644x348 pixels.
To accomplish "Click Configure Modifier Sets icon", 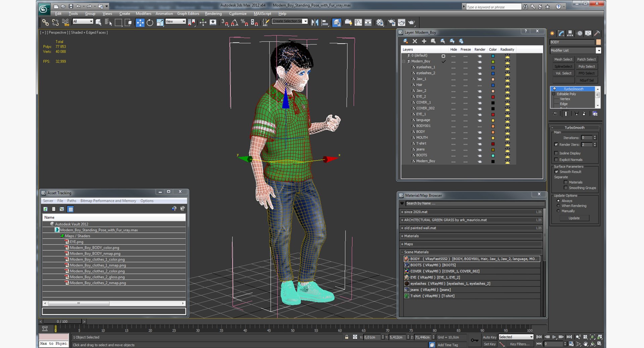I will click(x=595, y=114).
